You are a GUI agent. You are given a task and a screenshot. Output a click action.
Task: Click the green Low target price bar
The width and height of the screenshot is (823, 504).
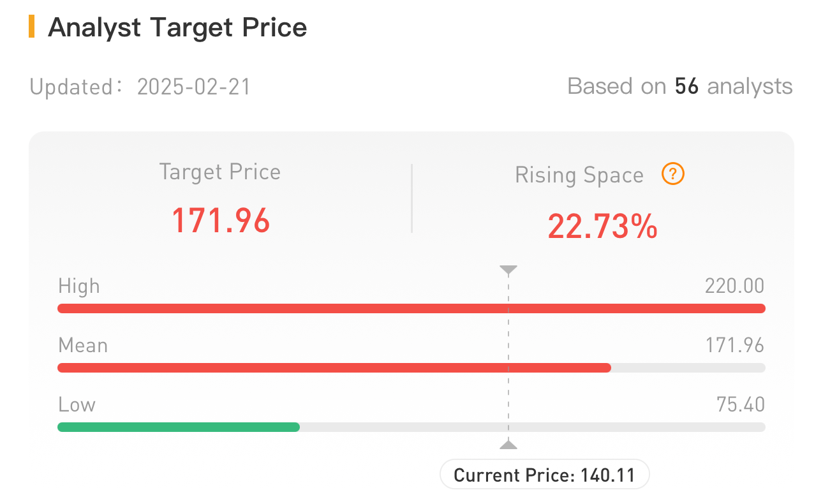click(179, 427)
